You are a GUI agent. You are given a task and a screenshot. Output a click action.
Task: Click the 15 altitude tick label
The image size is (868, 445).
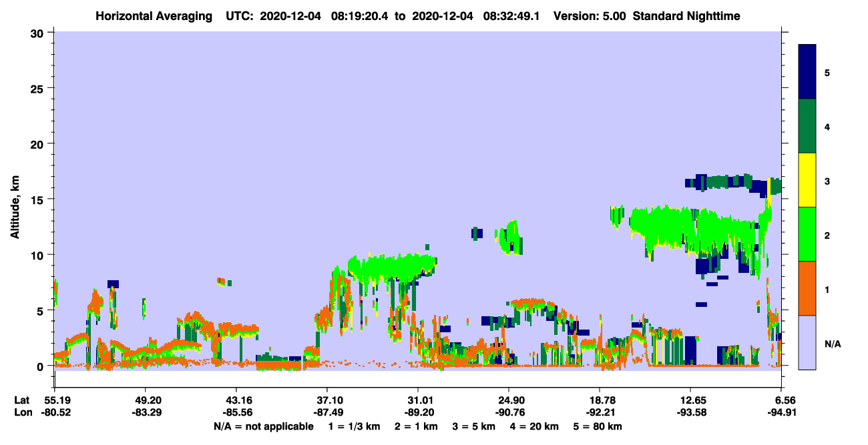40,199
